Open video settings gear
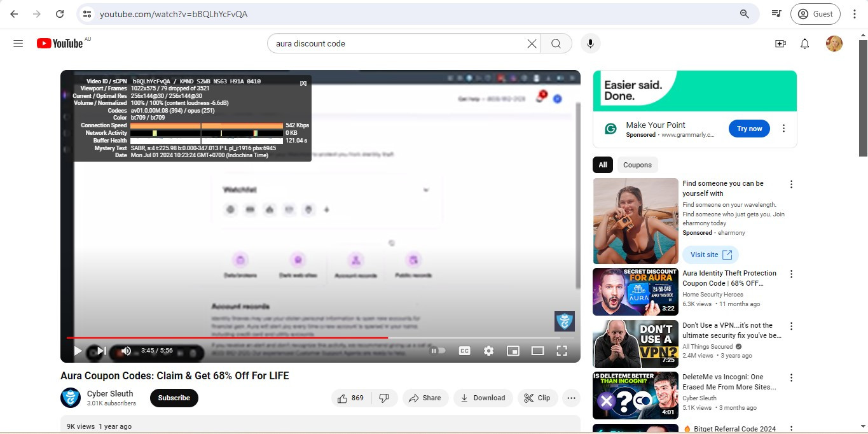The height and width of the screenshot is (434, 868). 488,351
